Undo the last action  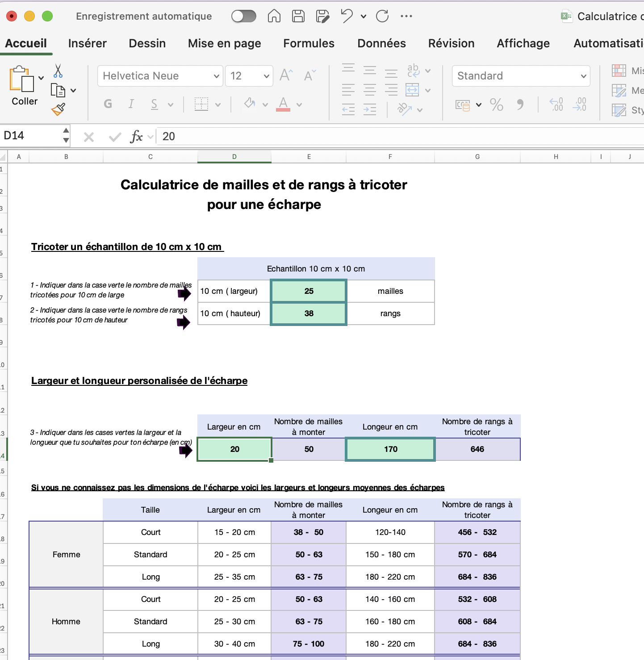point(346,16)
